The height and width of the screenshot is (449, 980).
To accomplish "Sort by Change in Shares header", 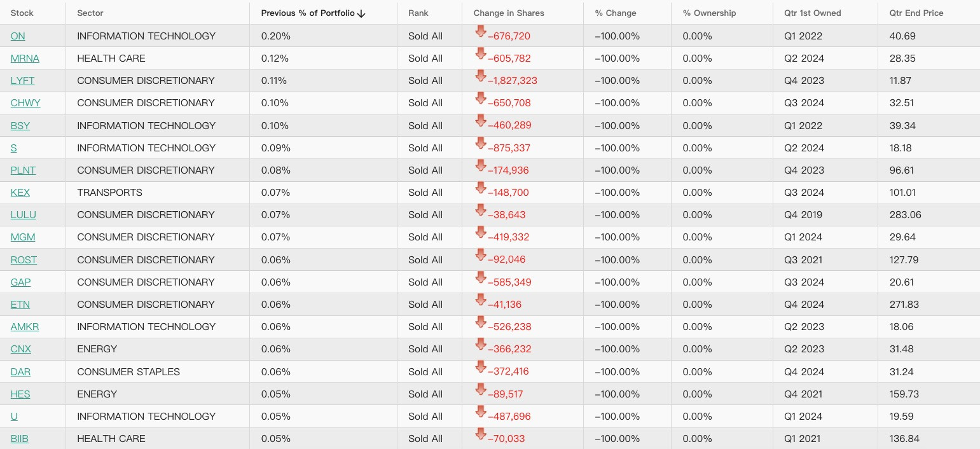I will (x=509, y=13).
